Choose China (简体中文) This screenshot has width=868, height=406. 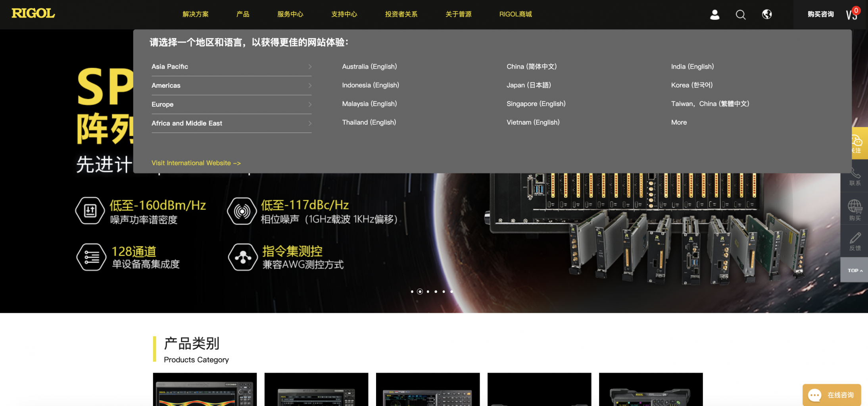[x=532, y=67]
